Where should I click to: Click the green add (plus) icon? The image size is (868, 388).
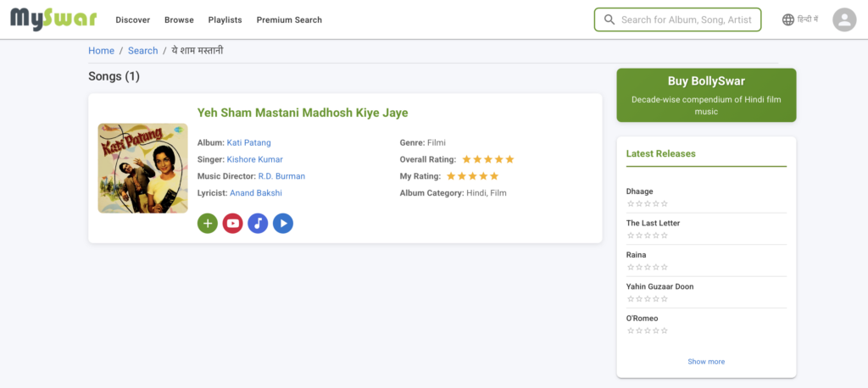(208, 223)
